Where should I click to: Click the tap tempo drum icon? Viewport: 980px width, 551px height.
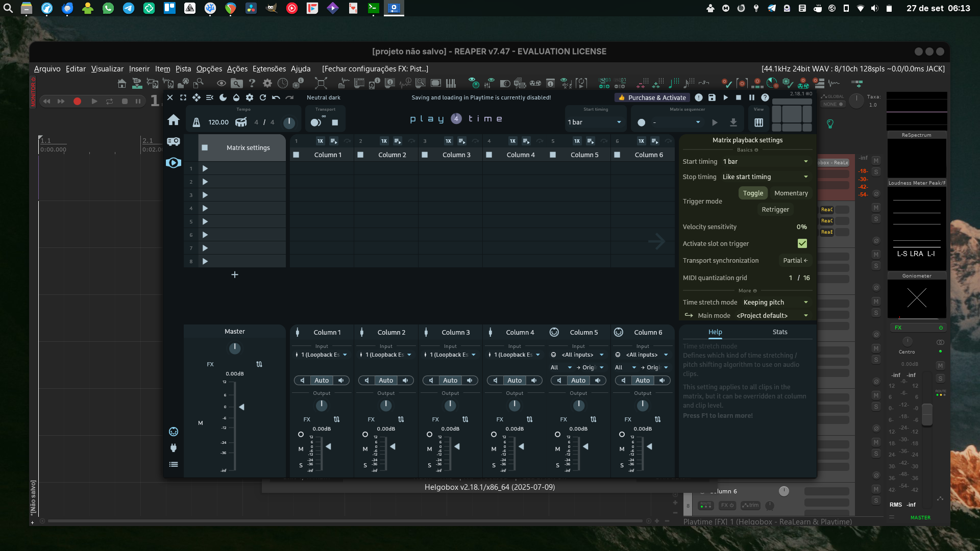click(241, 122)
